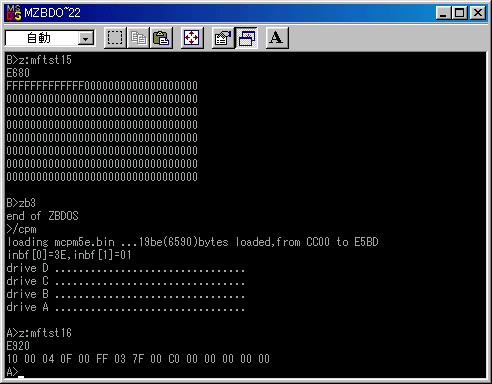Toggle the Background window icon
Viewport: 492px width, 384px height.
(246, 38)
